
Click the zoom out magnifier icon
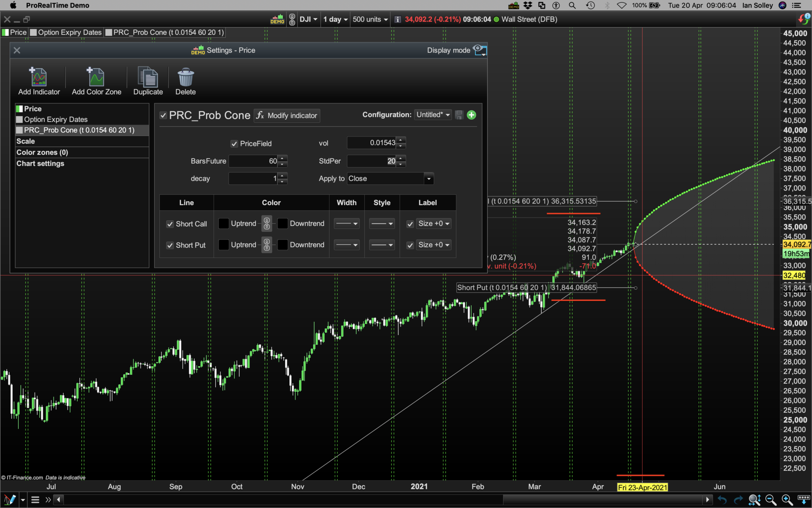click(771, 500)
